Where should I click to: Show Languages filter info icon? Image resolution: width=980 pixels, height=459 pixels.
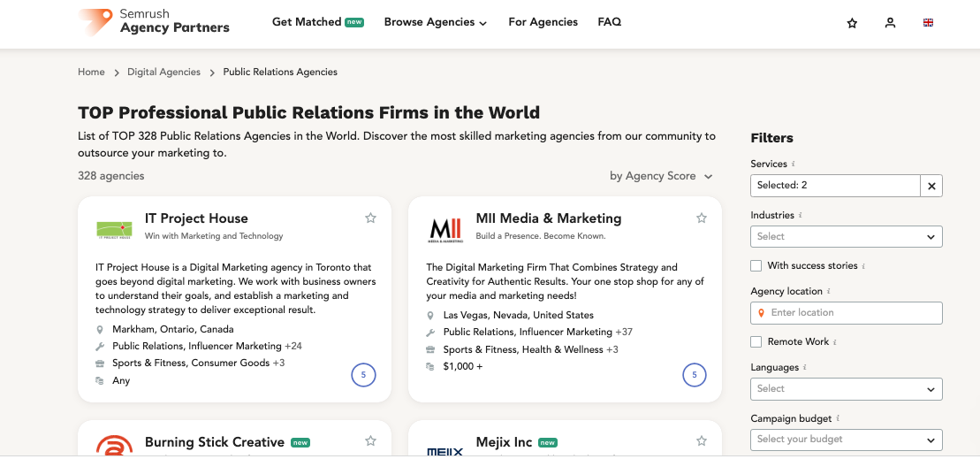click(x=805, y=368)
